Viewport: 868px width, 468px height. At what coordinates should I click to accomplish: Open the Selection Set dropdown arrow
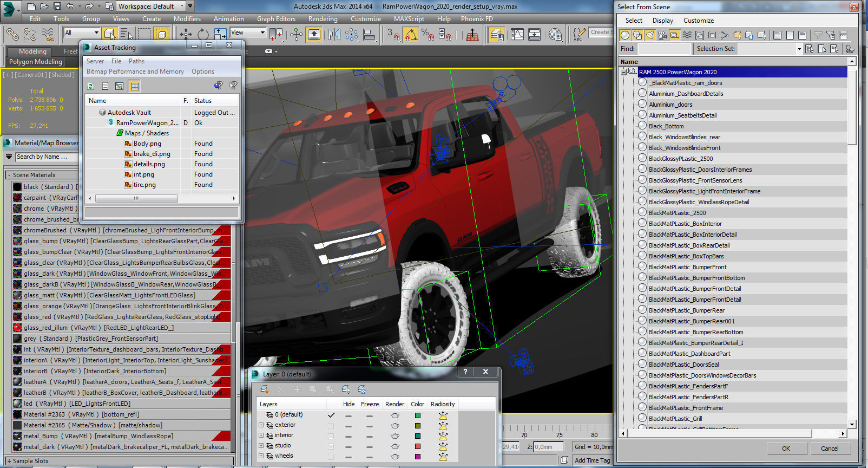799,49
